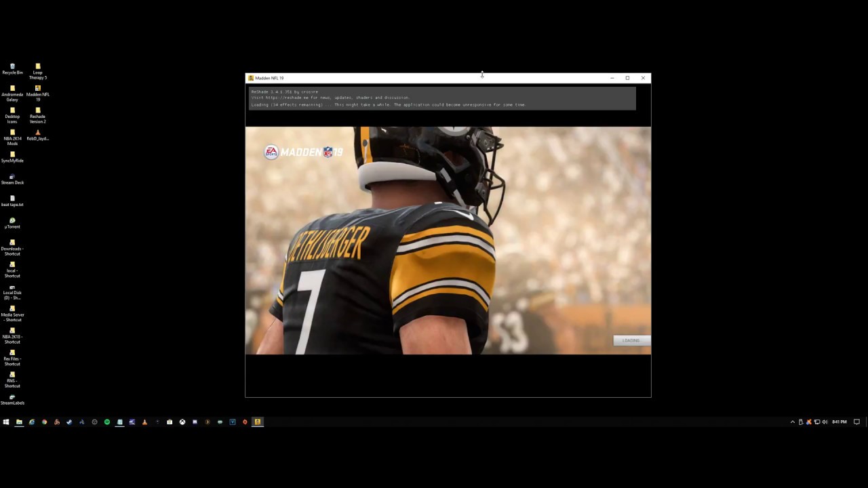
Task: Open the SyncMyRide desktop folder
Action: pos(12,157)
